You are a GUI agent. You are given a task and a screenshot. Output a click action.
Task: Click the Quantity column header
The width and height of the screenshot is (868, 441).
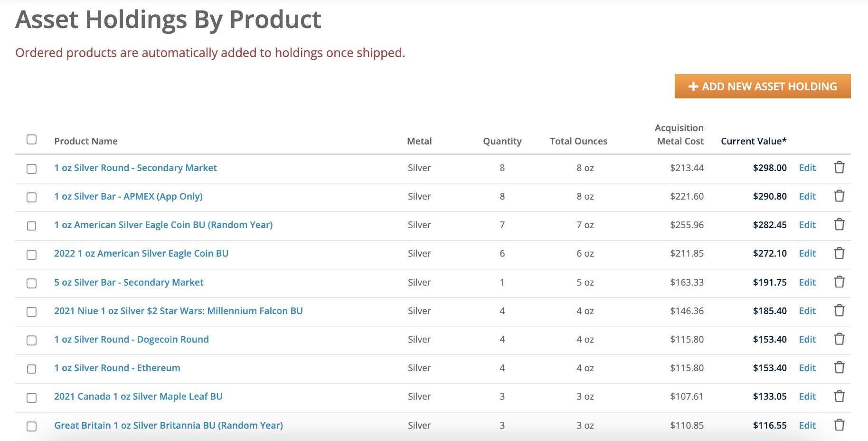click(502, 141)
